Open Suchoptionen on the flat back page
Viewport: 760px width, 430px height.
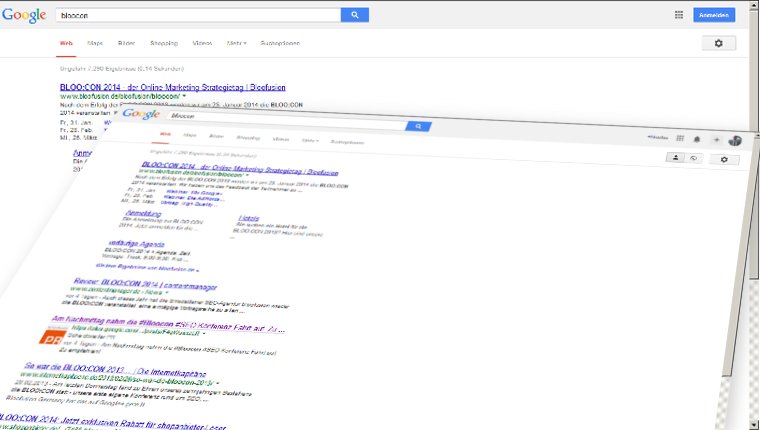click(x=280, y=43)
